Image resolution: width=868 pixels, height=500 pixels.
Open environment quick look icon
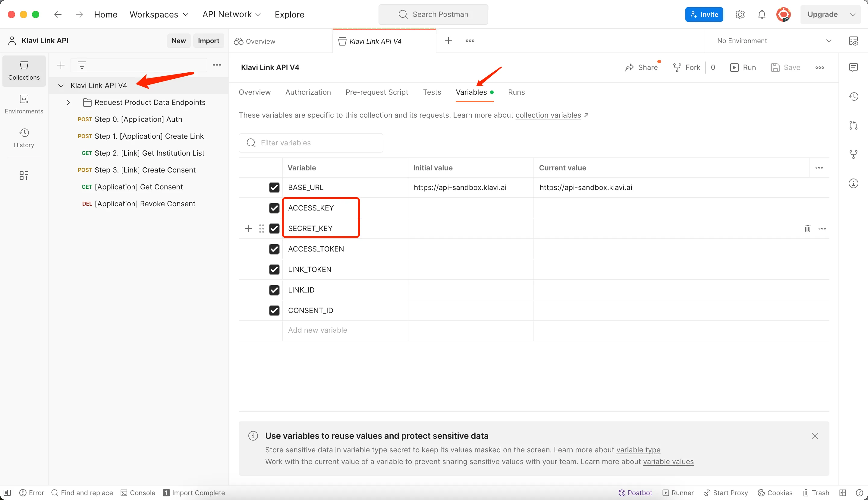tap(853, 41)
